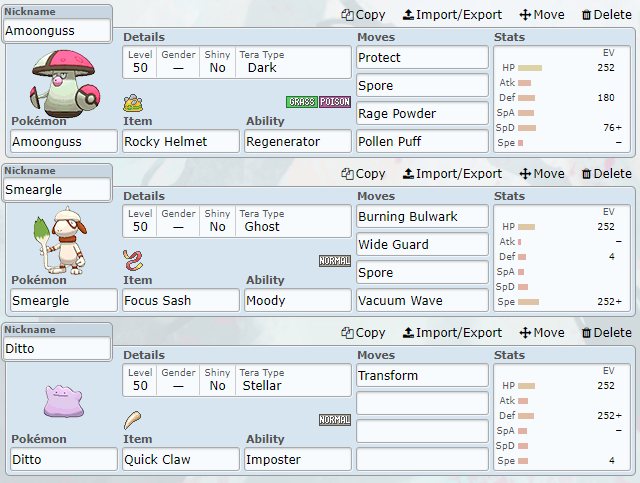Screen dimensions: 640x483
Task: Edit the Ditto nickname field
Action: [x=57, y=348]
